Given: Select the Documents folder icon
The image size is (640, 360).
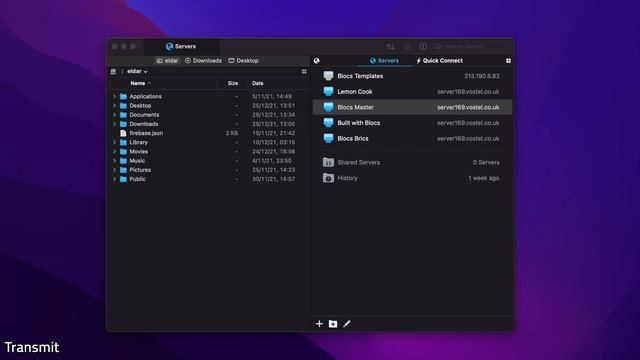Looking at the screenshot, I should pos(123,115).
